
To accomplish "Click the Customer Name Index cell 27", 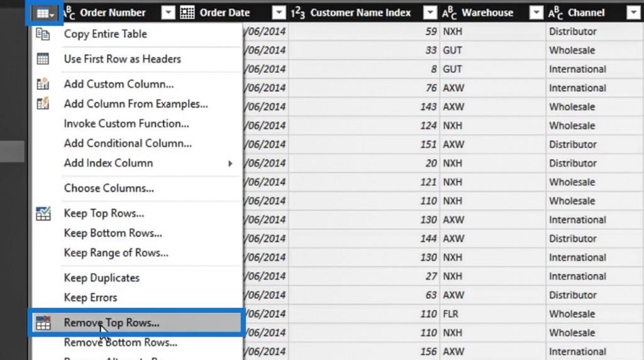I will (364, 276).
